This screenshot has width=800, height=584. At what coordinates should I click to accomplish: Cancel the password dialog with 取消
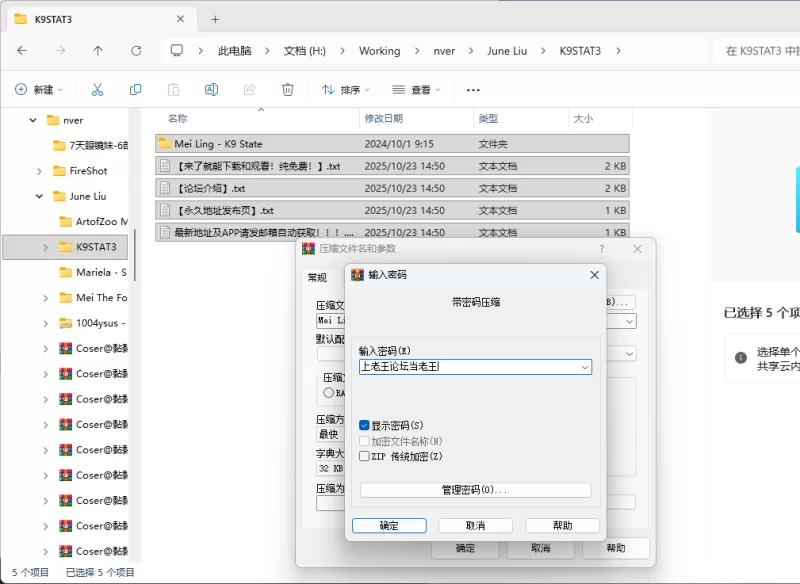475,525
